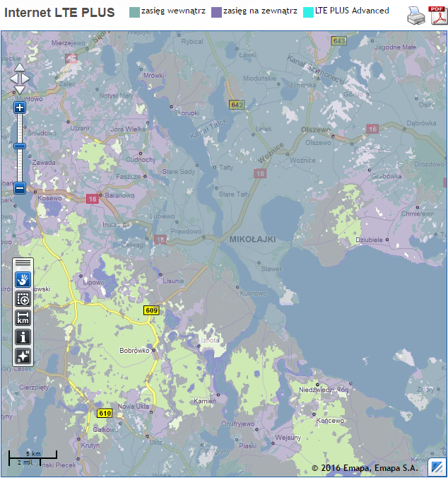The width and height of the screenshot is (448, 478).
Task: Click the Stare Sady label
Action: click(x=179, y=172)
